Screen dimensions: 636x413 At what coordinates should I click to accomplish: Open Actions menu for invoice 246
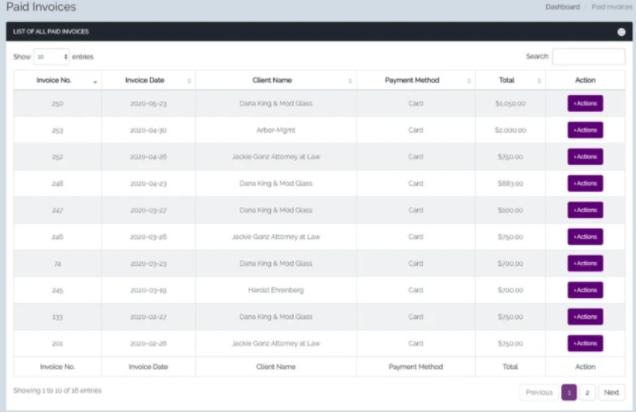pyautogui.click(x=585, y=237)
